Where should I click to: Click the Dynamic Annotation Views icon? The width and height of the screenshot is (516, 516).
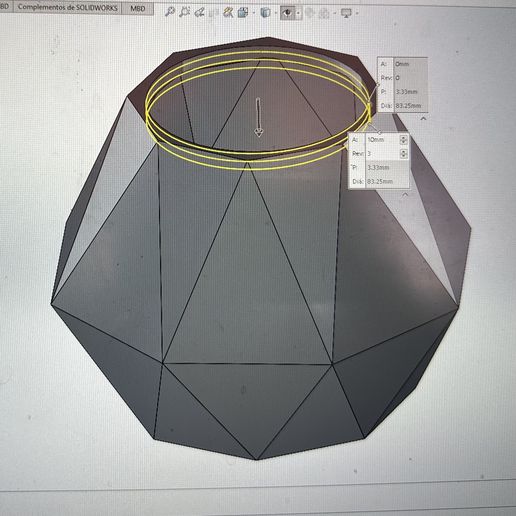tap(228, 13)
